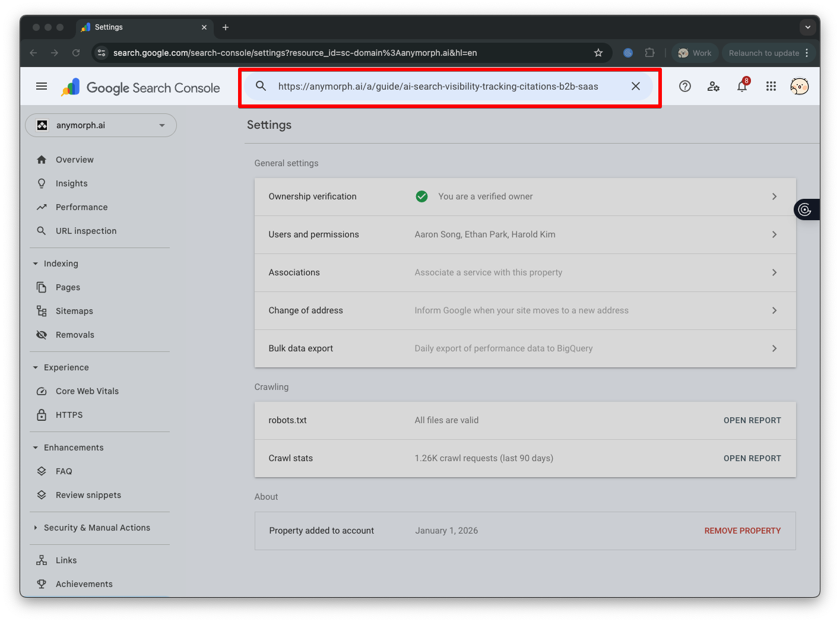Open the robots.txt report
Viewport: 840px width, 622px height.
752,420
